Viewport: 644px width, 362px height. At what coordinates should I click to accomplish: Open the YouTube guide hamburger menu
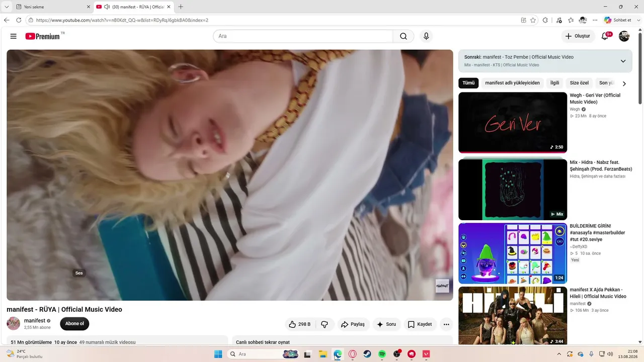[14, 36]
